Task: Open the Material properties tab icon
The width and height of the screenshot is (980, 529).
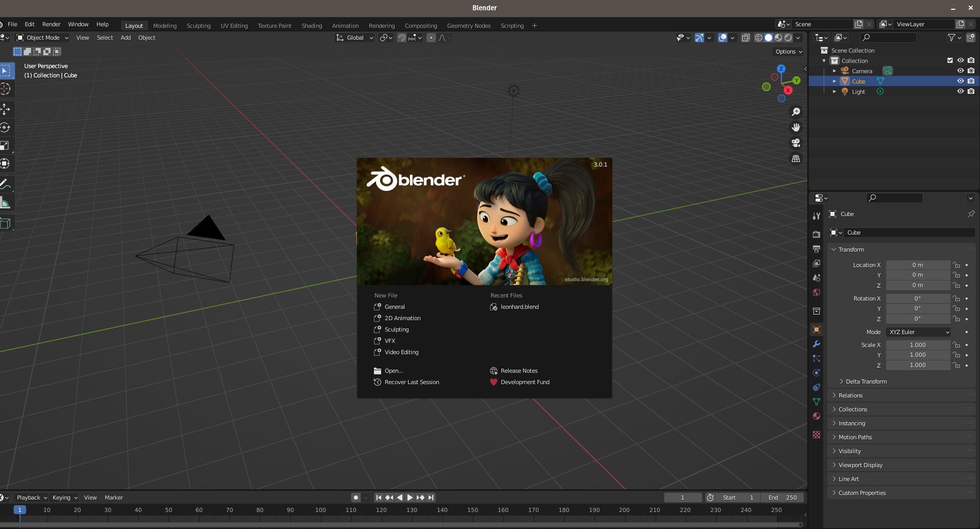Action: 816,416
